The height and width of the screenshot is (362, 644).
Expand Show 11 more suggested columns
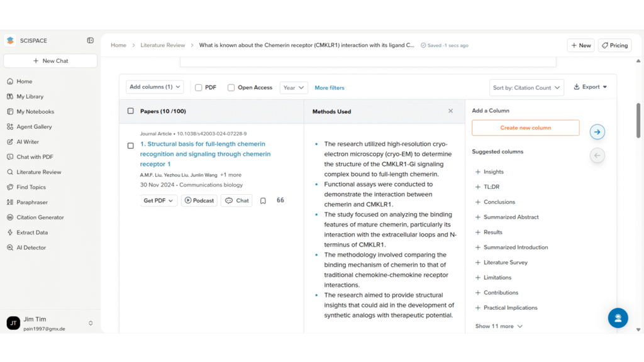pyautogui.click(x=499, y=326)
